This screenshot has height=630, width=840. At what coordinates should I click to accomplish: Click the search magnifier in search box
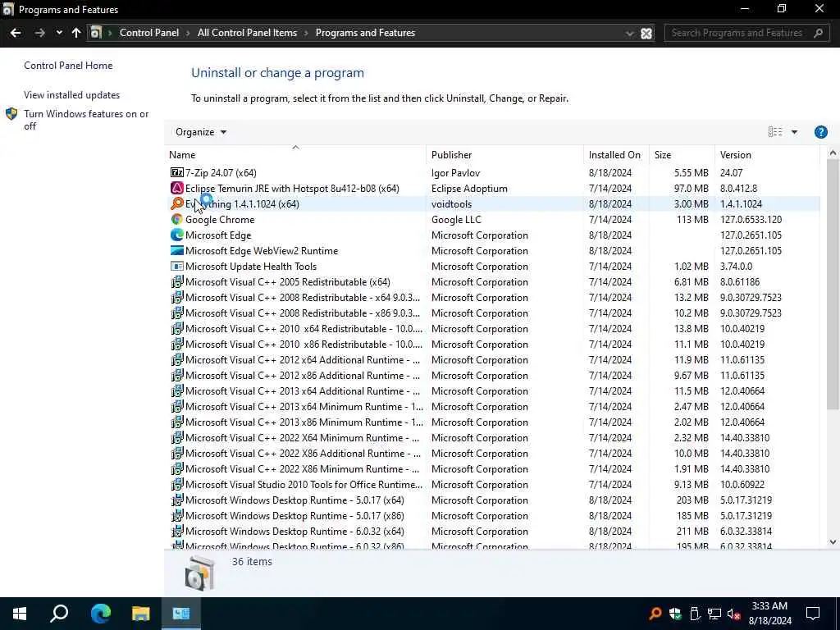[818, 33]
